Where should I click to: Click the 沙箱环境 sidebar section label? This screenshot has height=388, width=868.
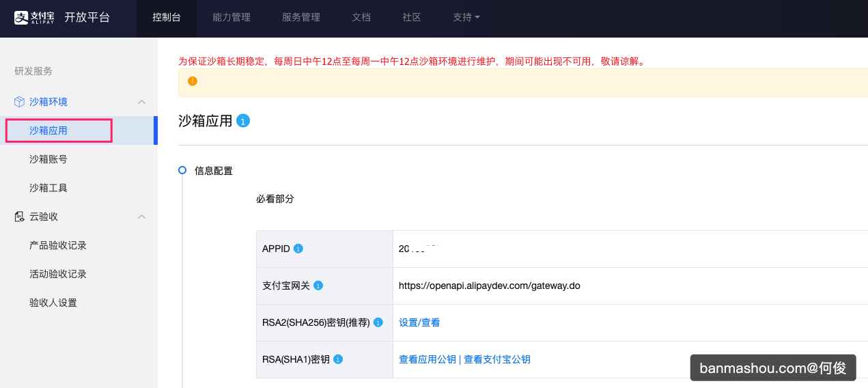(x=48, y=102)
